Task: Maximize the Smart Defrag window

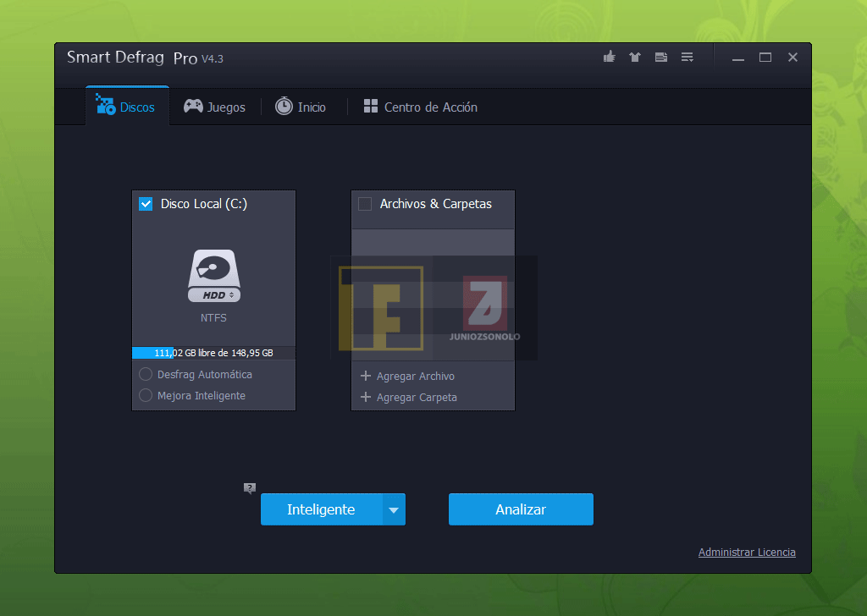Action: click(x=765, y=58)
